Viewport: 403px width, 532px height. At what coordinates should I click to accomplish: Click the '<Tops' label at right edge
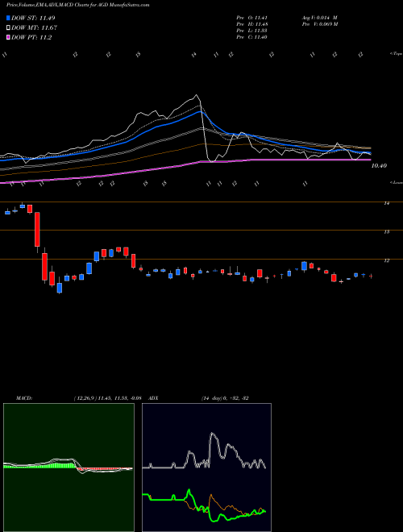[x=396, y=54]
